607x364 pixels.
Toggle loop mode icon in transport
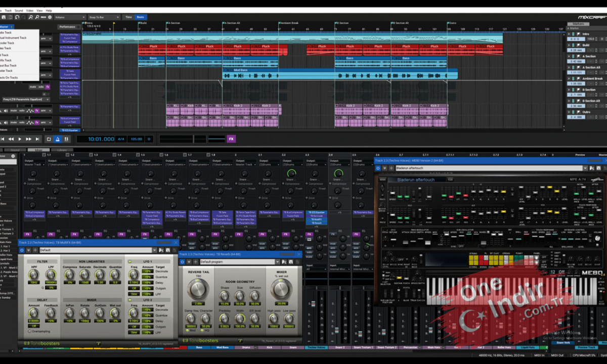coord(49,139)
